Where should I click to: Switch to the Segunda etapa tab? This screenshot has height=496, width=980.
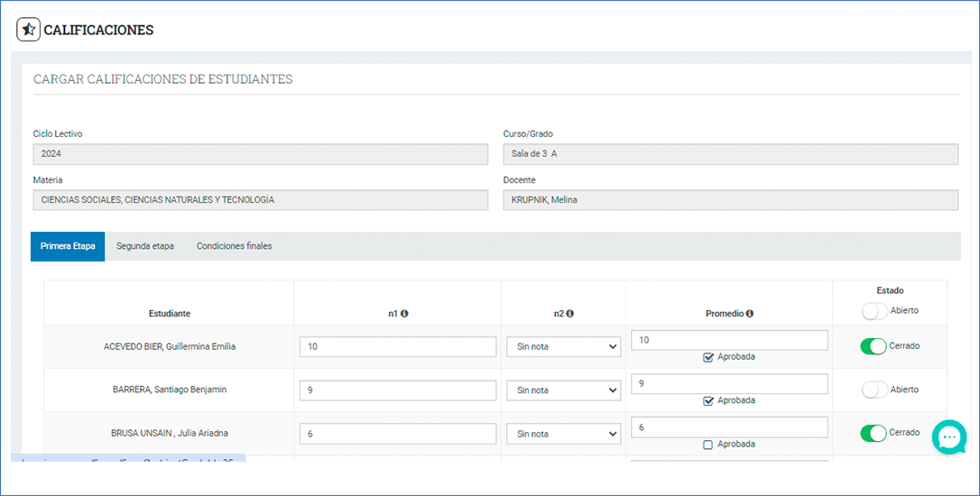pos(145,246)
